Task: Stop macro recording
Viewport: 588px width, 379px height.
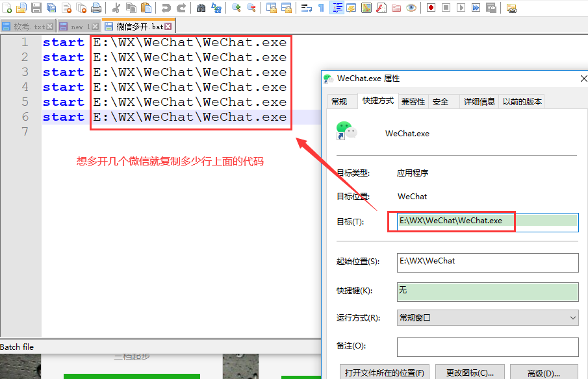Action: [446, 8]
